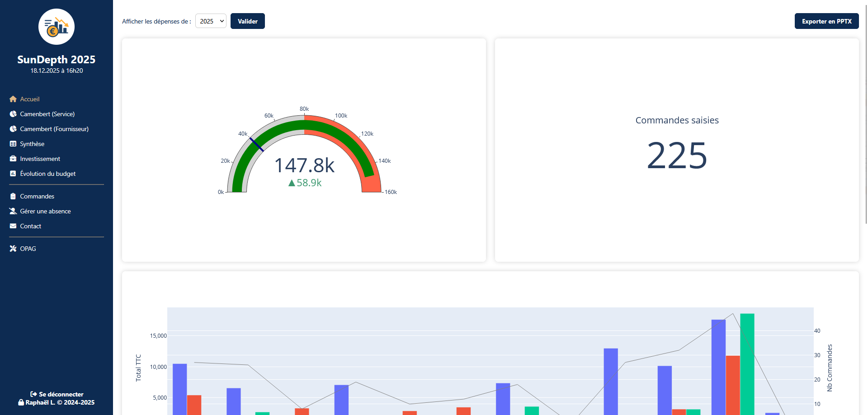Click the "18.12.2025 à 16h20" timestamp
Screen dimensions: 868x415
(57, 71)
